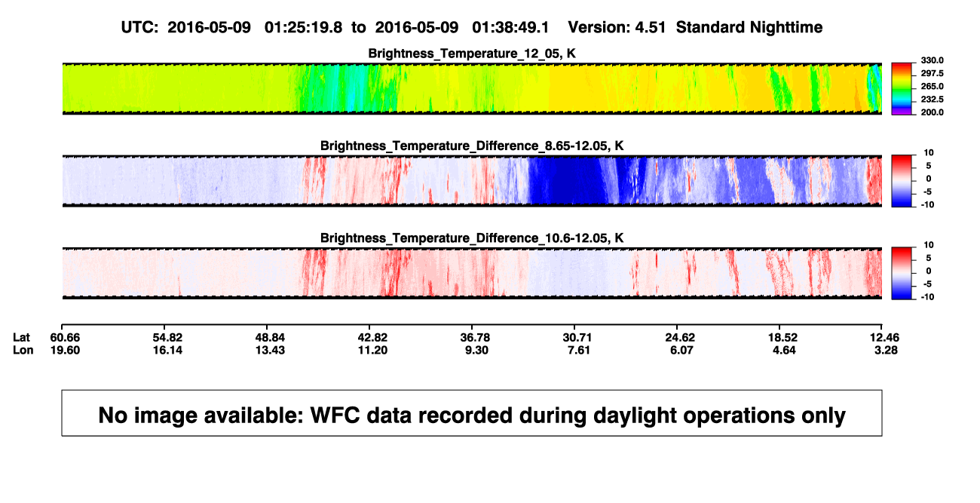Click the No image available WFC notice
The image size is (980, 503).
coord(472,413)
